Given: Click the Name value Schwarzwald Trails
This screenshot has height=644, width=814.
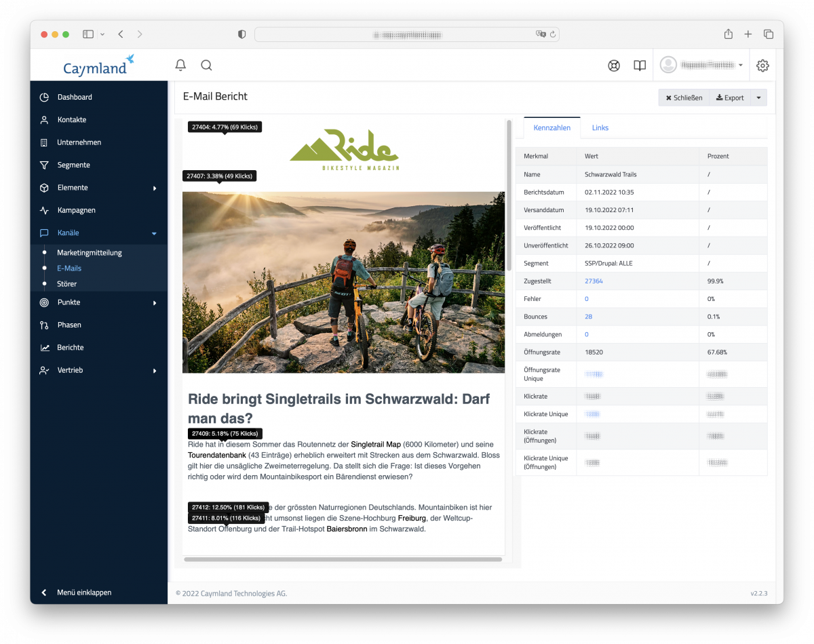Looking at the screenshot, I should [x=610, y=174].
